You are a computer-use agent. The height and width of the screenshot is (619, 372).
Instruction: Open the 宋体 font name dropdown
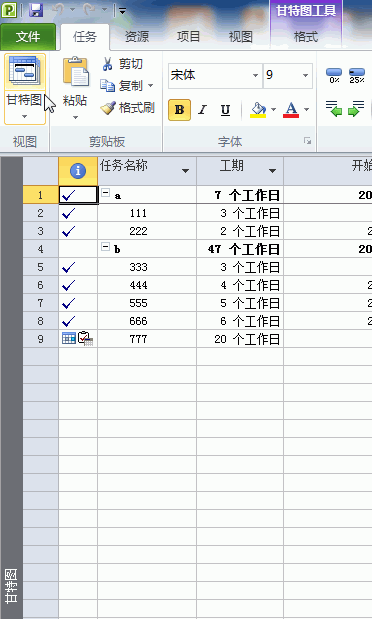pyautogui.click(x=256, y=75)
